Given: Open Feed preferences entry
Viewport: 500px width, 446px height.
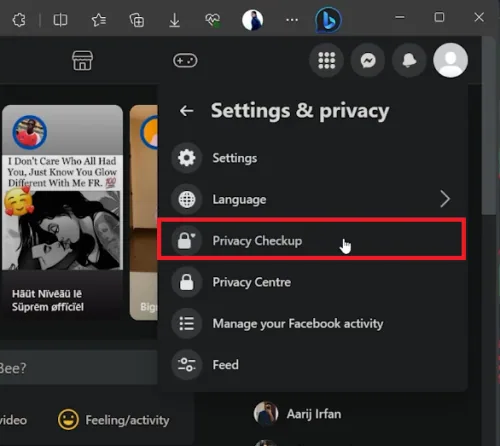Looking at the screenshot, I should [313, 365].
